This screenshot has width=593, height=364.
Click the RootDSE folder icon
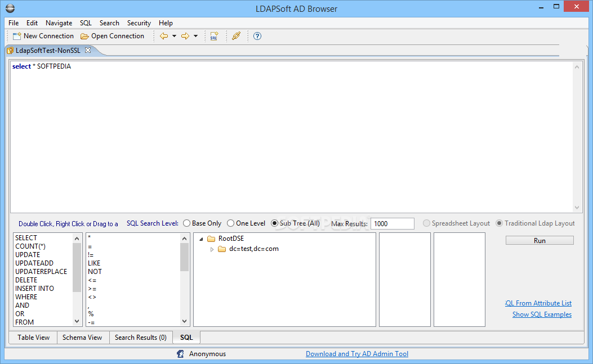[211, 239]
